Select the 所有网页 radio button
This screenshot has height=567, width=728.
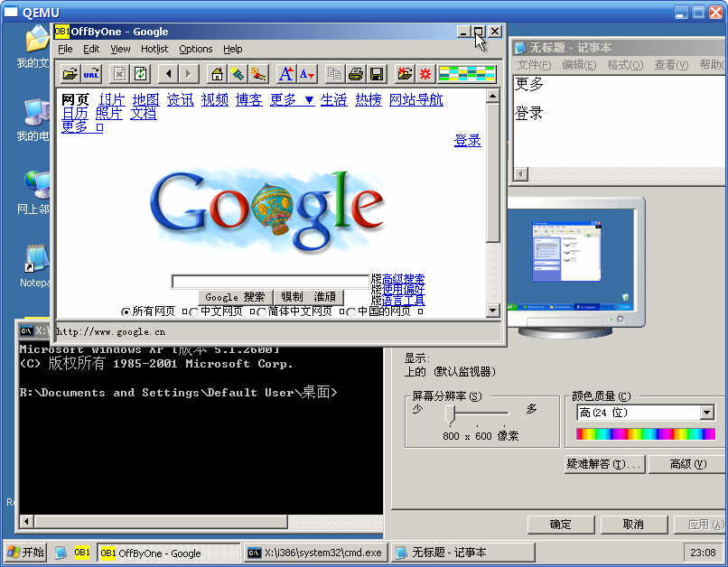tap(126, 311)
